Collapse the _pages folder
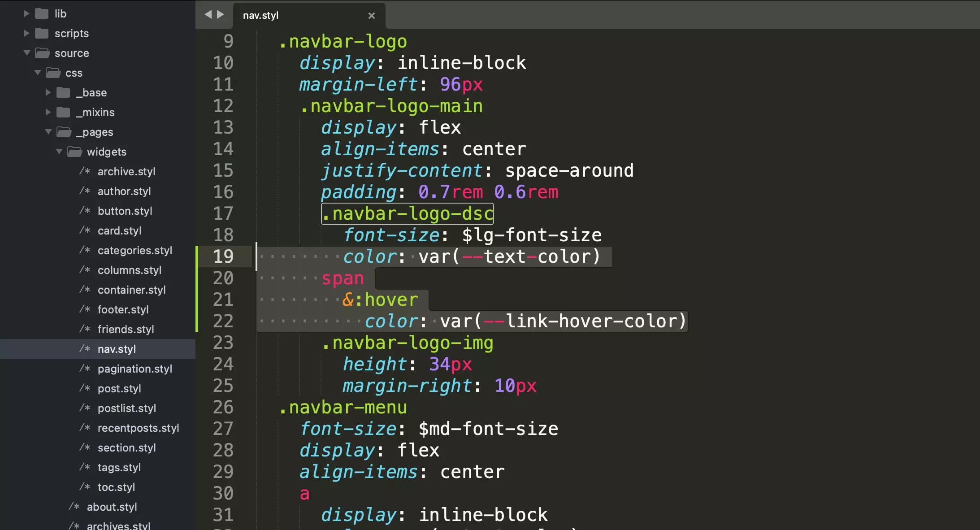980x530 pixels. pos(48,132)
